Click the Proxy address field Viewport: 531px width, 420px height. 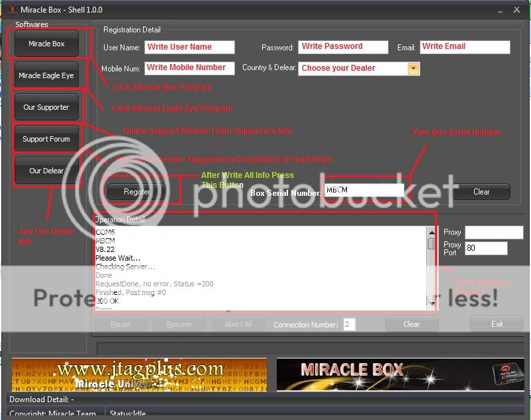[494, 233]
